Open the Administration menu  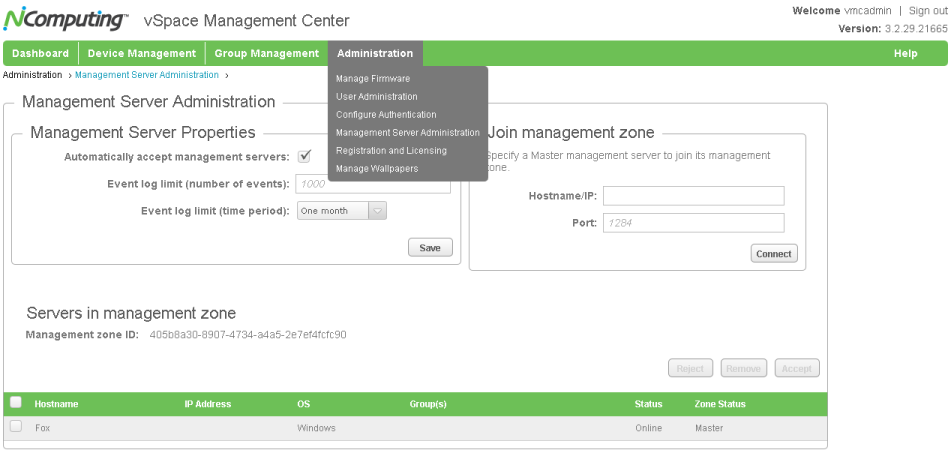click(x=375, y=53)
